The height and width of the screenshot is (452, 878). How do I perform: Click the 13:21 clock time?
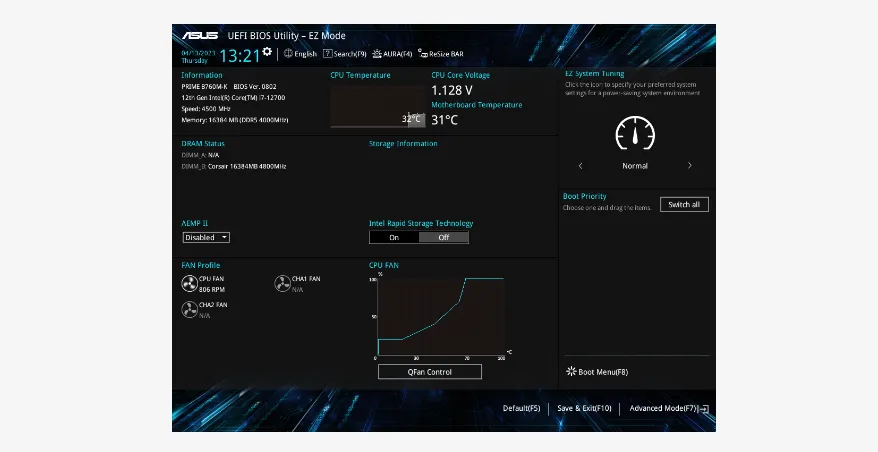pyautogui.click(x=240, y=55)
